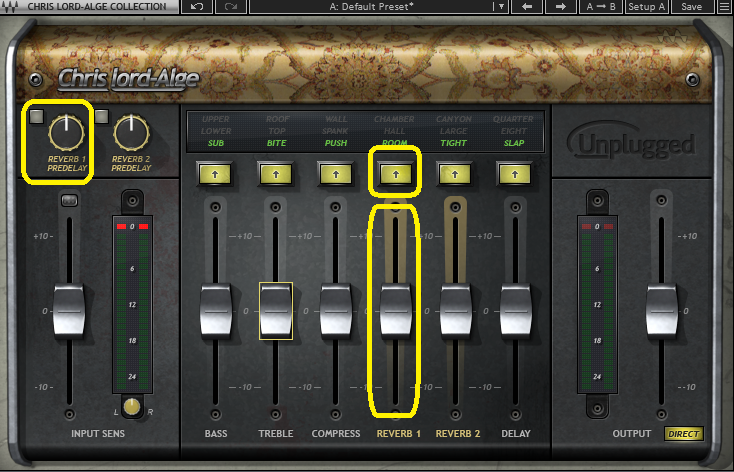Image resolution: width=734 pixels, height=472 pixels.
Task: Open the hamburger menu at the top right
Action: coord(723,7)
